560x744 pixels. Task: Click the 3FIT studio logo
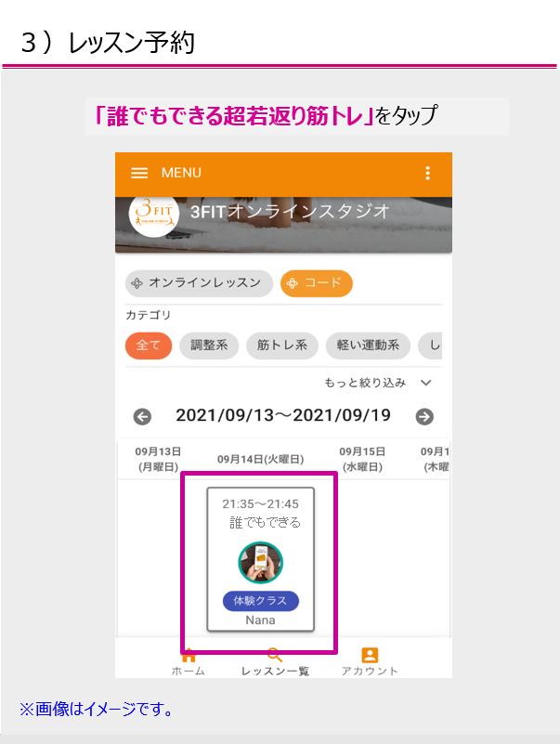[154, 214]
